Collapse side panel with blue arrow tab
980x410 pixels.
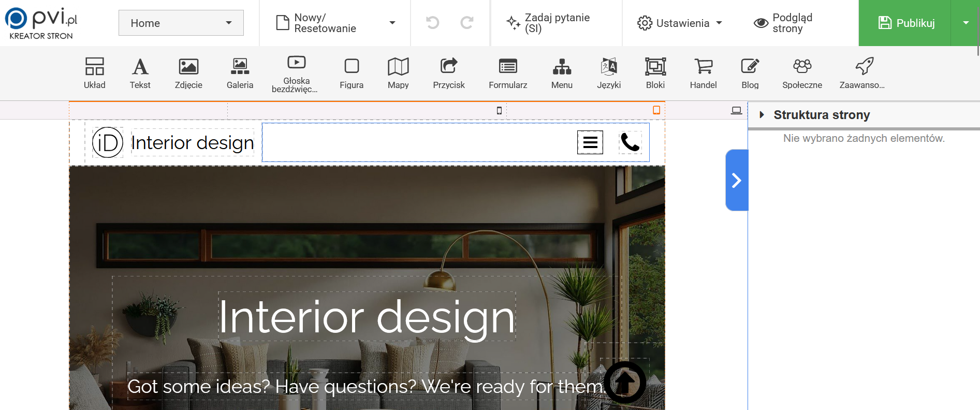click(736, 180)
